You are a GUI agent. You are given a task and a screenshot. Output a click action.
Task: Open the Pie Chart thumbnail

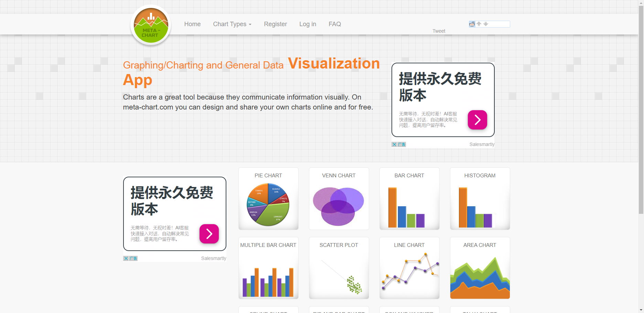click(x=268, y=199)
